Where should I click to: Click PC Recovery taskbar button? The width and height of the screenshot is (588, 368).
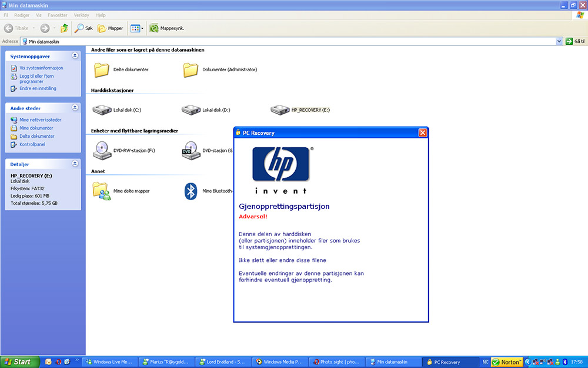tap(450, 362)
